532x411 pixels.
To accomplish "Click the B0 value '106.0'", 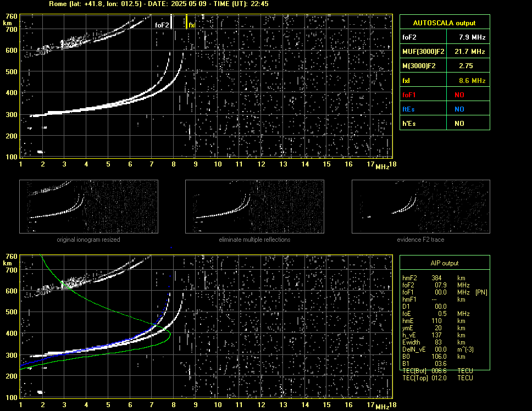I will (439, 357).
